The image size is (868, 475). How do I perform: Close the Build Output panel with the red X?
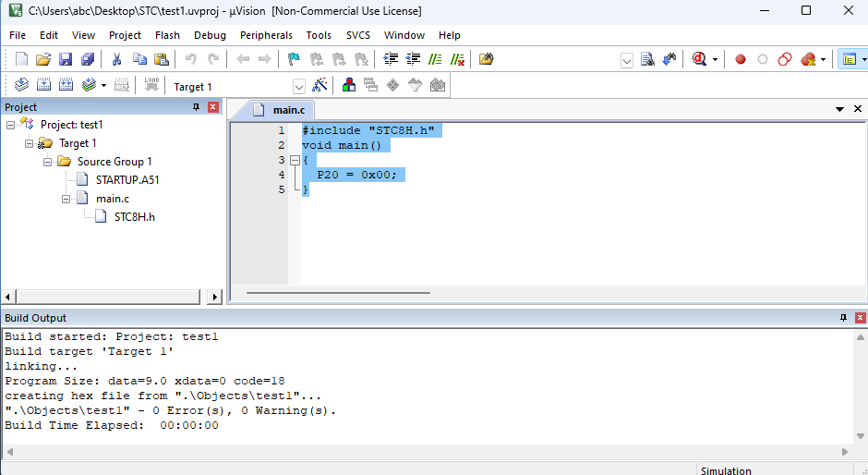tap(861, 318)
